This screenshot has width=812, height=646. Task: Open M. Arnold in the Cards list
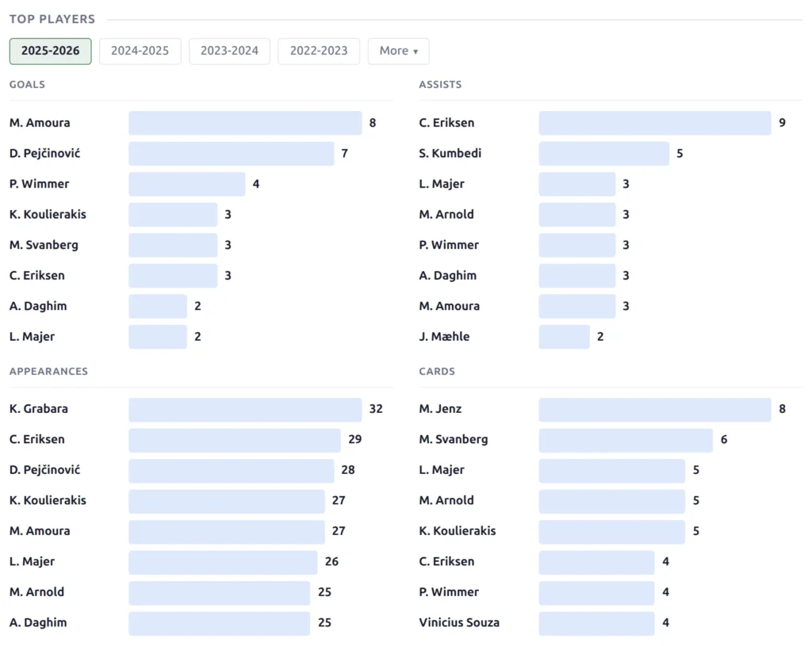coord(446,500)
